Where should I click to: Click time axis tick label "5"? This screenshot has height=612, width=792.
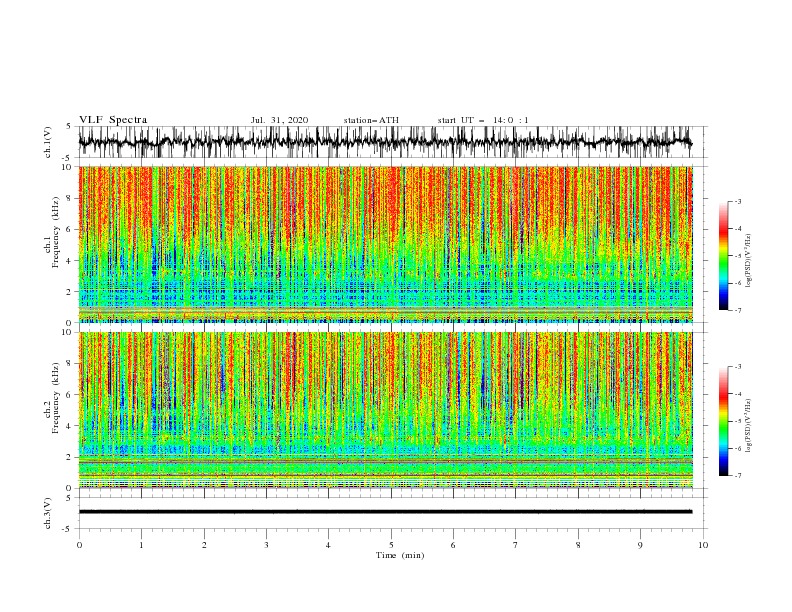(391, 545)
